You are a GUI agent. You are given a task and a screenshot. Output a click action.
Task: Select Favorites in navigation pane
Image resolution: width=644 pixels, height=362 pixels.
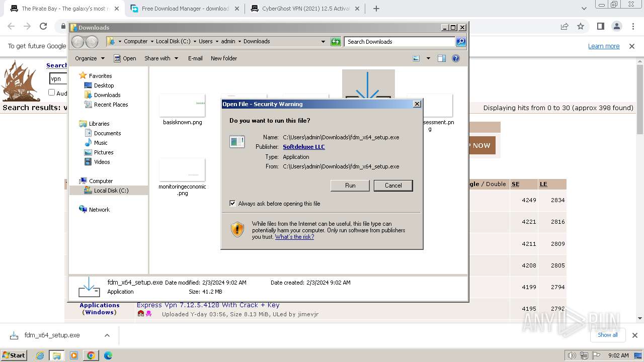(x=100, y=76)
